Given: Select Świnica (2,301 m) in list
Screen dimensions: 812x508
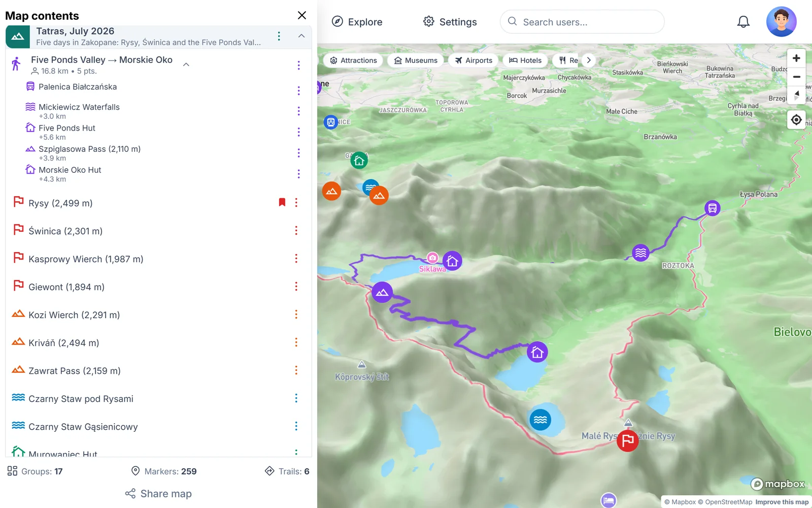Looking at the screenshot, I should (x=65, y=231).
